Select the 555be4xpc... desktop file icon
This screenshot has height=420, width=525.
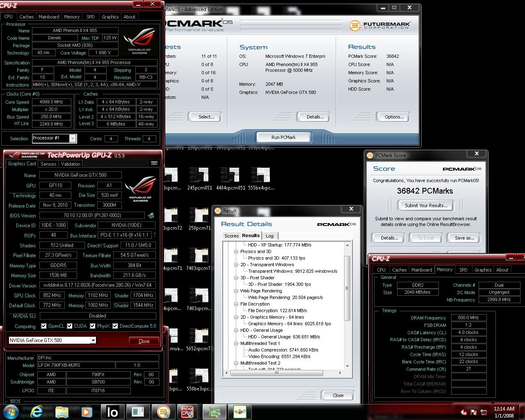(261, 179)
